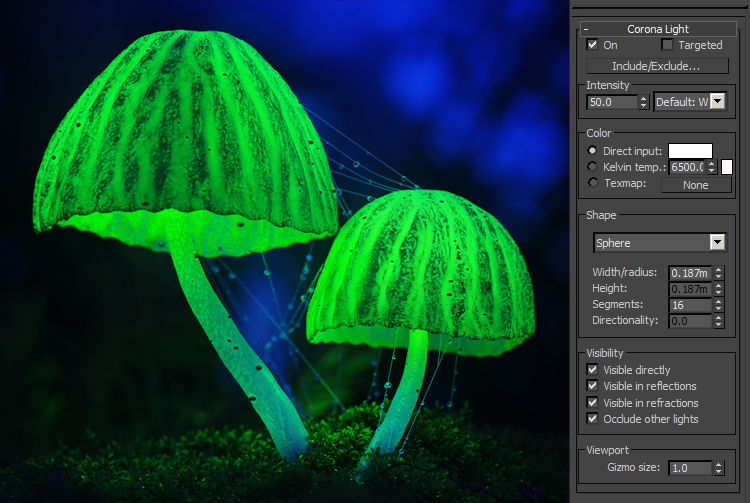
Task: Disable Visible in reflections
Action: click(x=592, y=385)
